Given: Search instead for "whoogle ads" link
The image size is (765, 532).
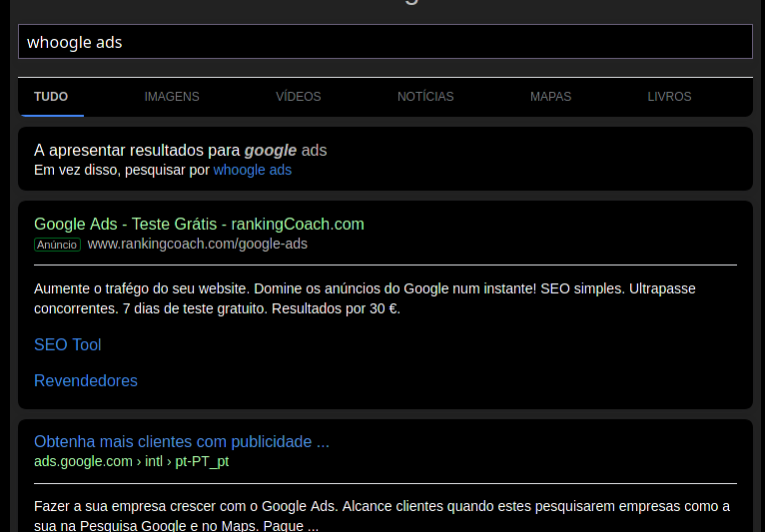Looking at the screenshot, I should point(253,170).
